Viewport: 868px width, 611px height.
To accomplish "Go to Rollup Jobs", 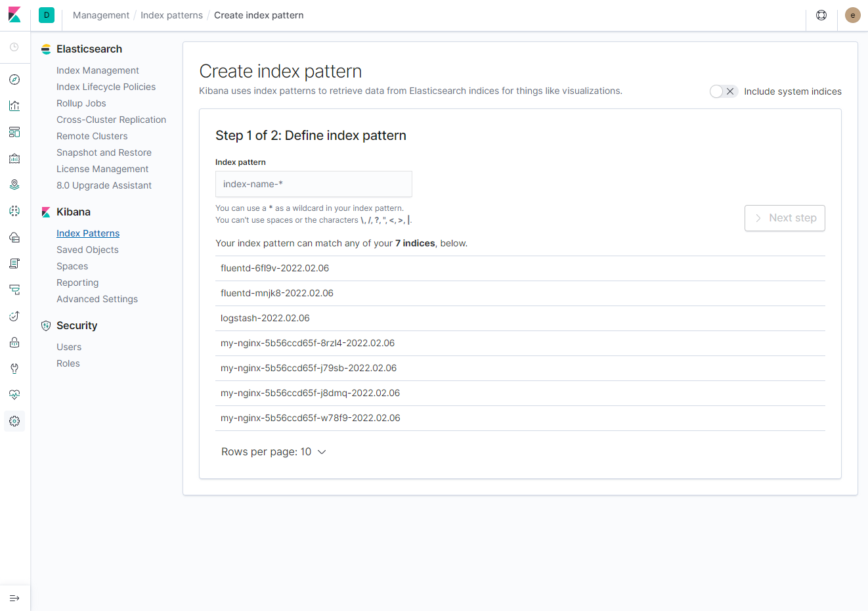I will [81, 103].
